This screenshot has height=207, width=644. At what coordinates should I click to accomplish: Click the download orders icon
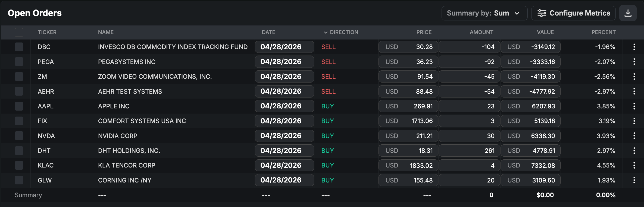[628, 13]
